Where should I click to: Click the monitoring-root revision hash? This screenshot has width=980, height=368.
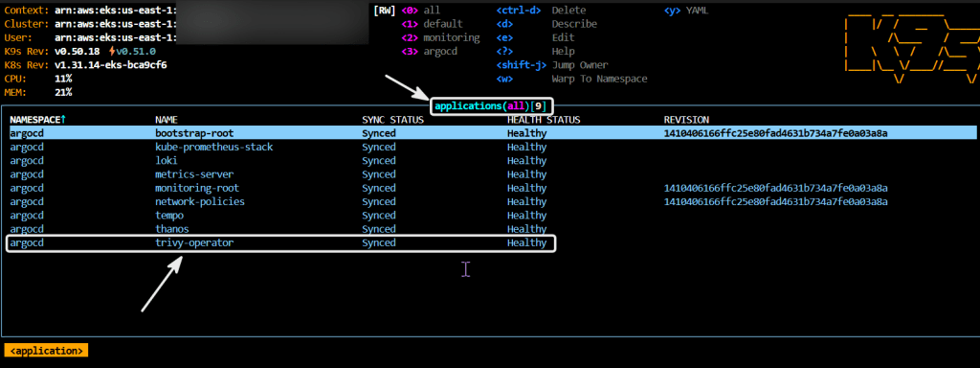775,188
